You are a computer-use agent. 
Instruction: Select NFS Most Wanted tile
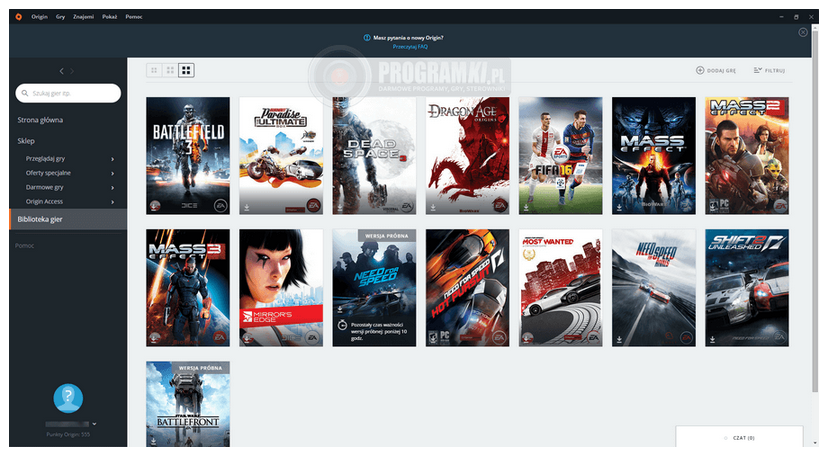coord(561,288)
